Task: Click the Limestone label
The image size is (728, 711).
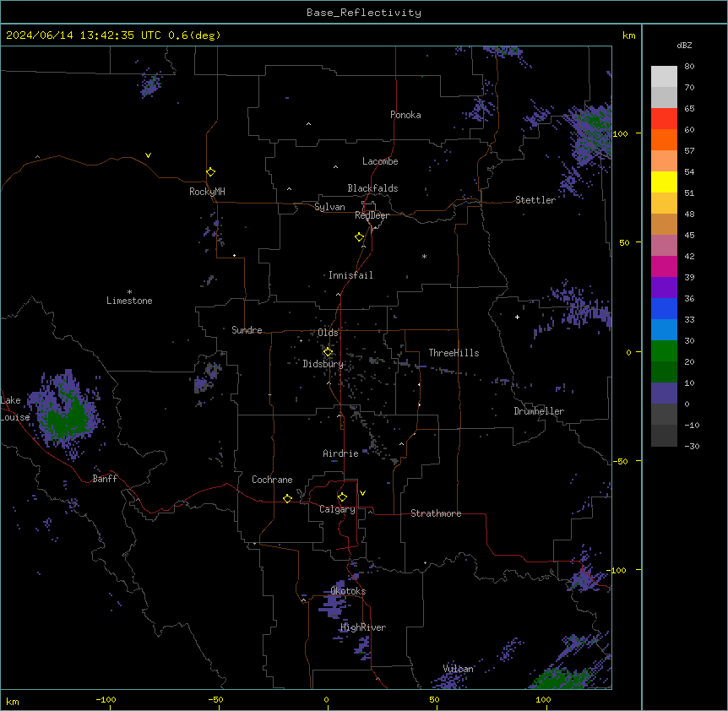Action: click(129, 301)
